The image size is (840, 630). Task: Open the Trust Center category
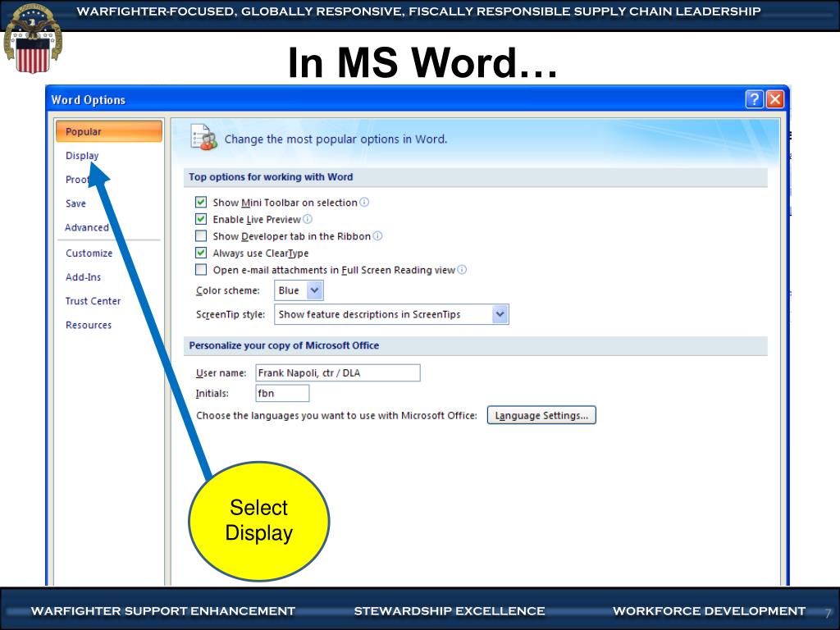pyautogui.click(x=93, y=301)
